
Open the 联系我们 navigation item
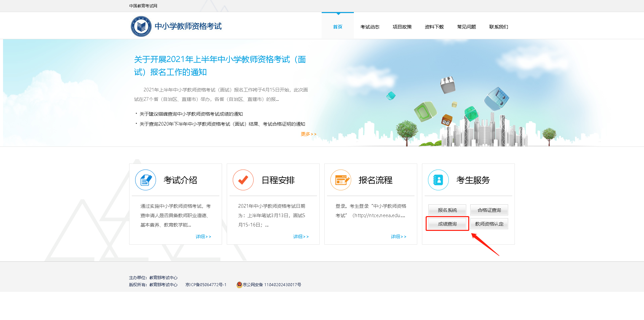498,27
